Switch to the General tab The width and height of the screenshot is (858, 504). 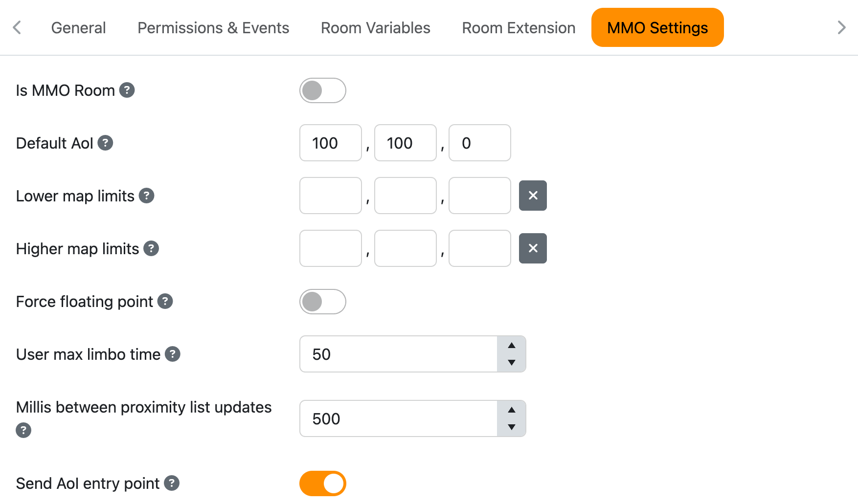pyautogui.click(x=78, y=27)
